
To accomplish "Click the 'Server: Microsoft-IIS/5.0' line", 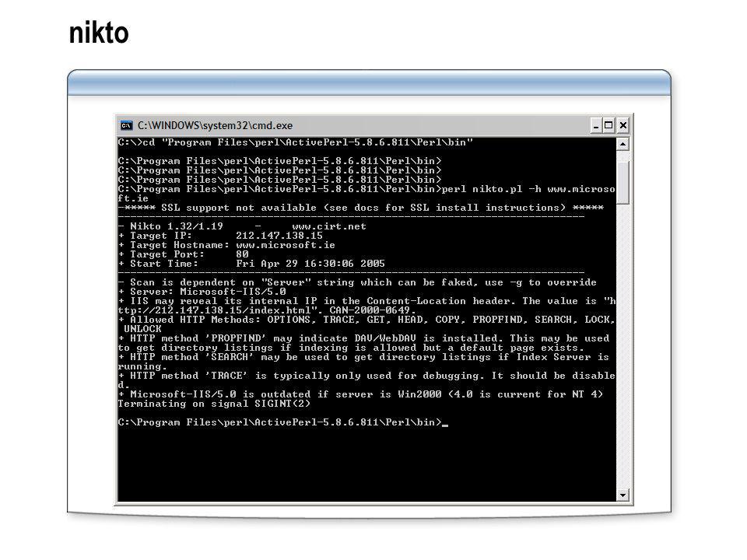I will pyautogui.click(x=202, y=292).
